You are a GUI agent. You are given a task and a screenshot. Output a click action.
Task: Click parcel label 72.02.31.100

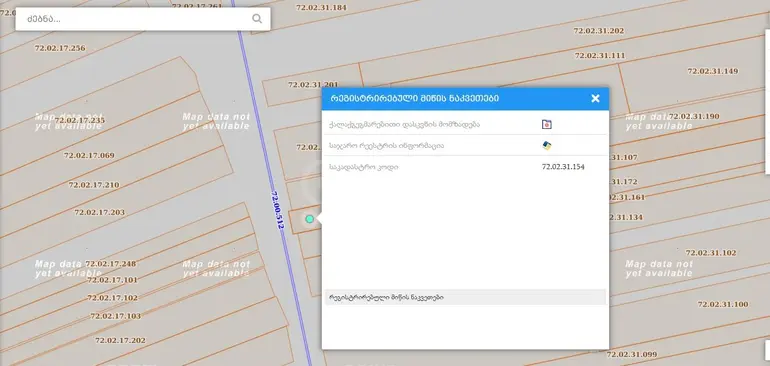tap(723, 304)
